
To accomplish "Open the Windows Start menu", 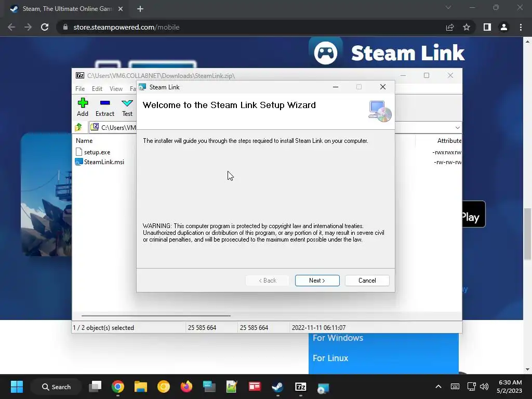I will pos(17,387).
